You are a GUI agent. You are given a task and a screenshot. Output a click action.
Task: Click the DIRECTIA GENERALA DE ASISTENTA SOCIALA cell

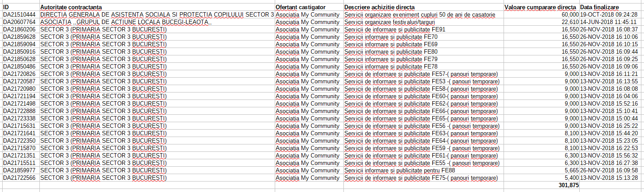click(x=157, y=15)
